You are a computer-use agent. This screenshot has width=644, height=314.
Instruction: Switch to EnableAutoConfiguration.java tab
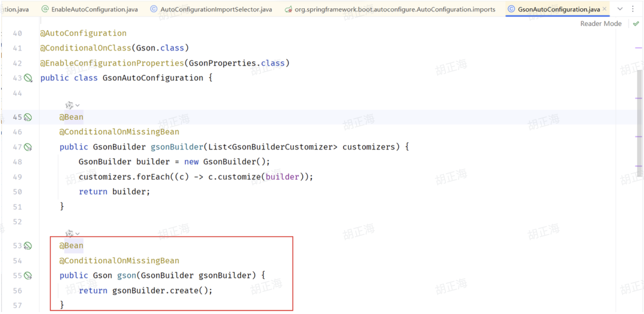pyautogui.click(x=94, y=9)
